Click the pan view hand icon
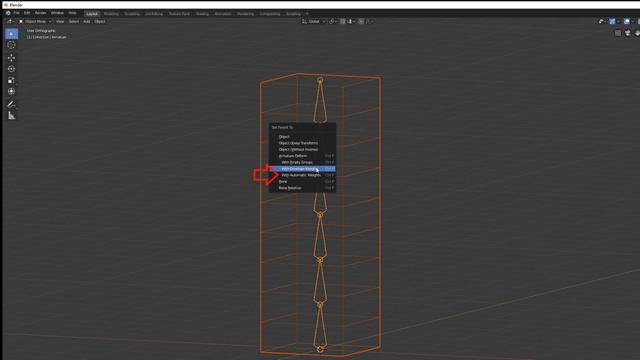Screen dimensions: 640x360 coord(637,33)
